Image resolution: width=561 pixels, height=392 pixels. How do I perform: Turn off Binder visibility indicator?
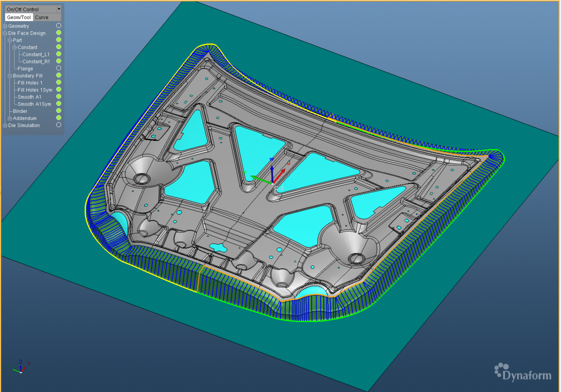(58, 111)
